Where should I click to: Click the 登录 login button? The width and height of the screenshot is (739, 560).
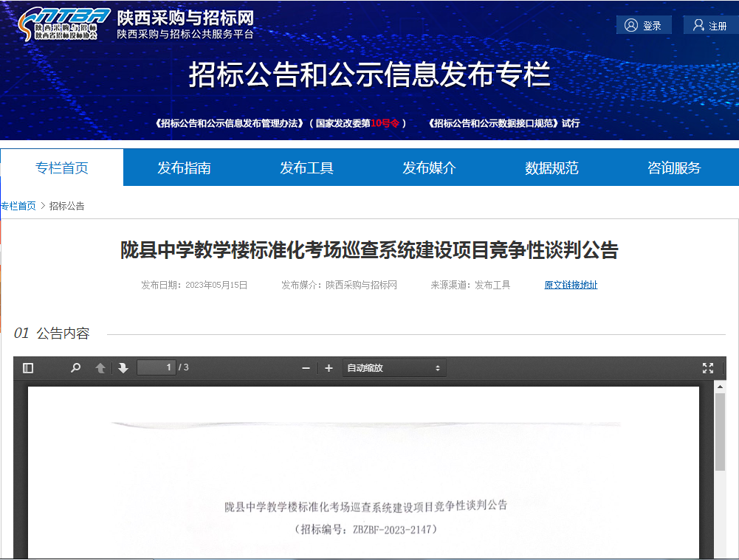point(644,26)
